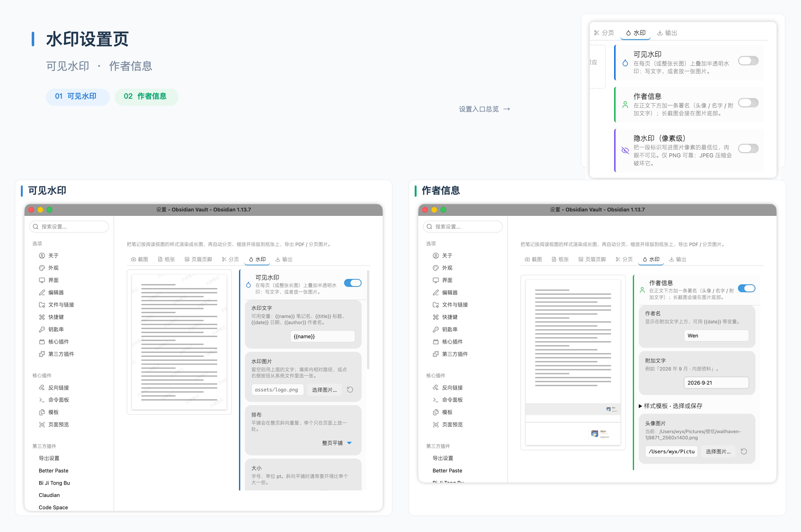
Task: Switch to 页眉页脚 tab in left window
Action: tap(198, 259)
